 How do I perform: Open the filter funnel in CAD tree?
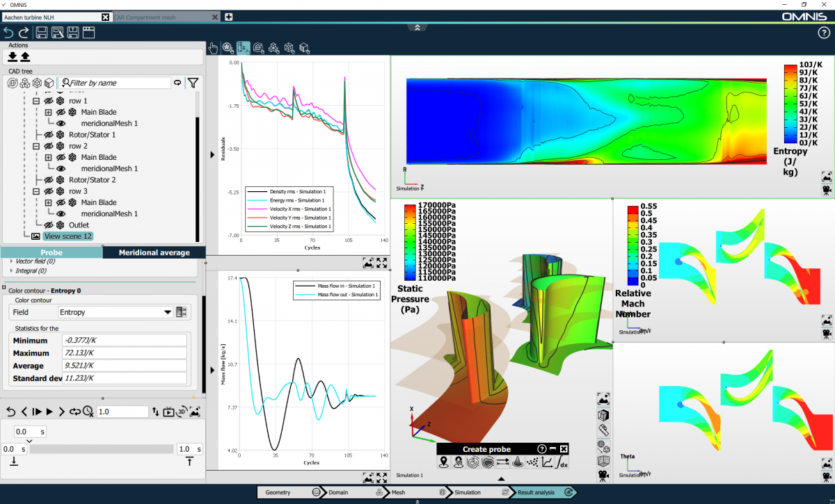tap(193, 83)
